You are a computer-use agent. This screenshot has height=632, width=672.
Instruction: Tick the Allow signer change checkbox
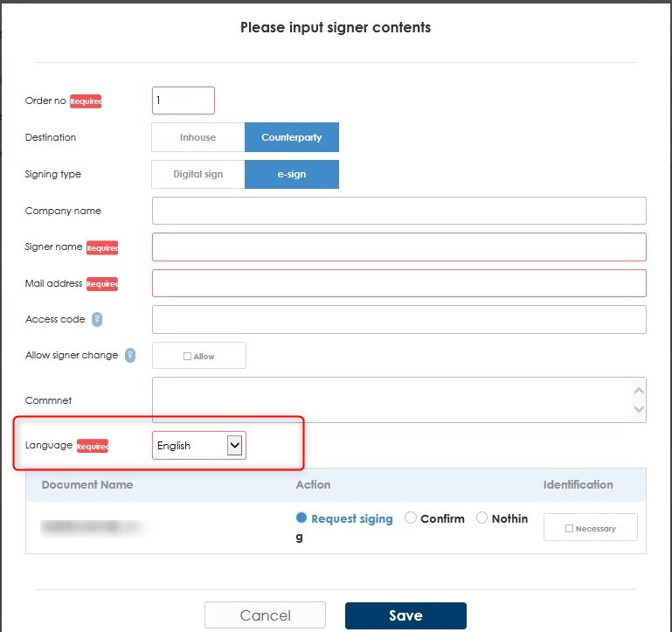(188, 357)
